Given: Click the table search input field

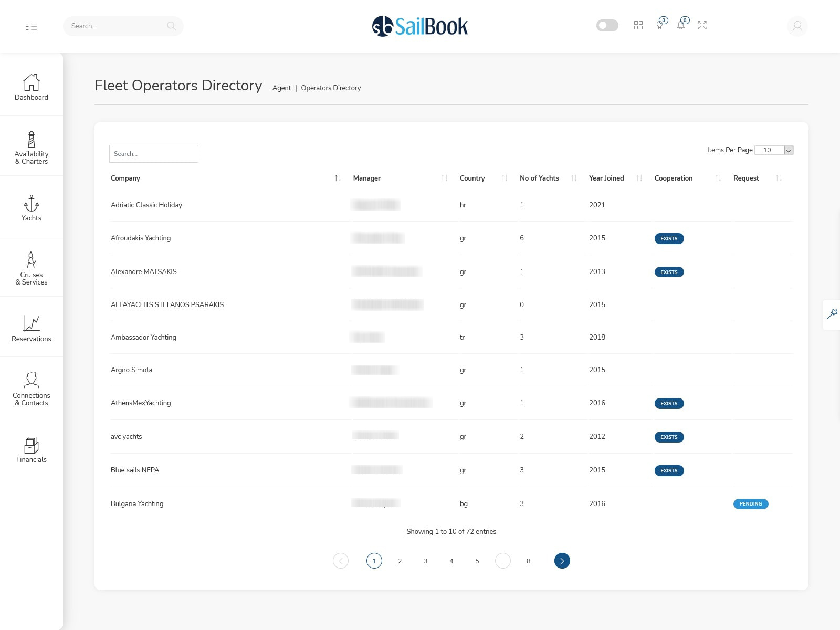Looking at the screenshot, I should point(153,154).
